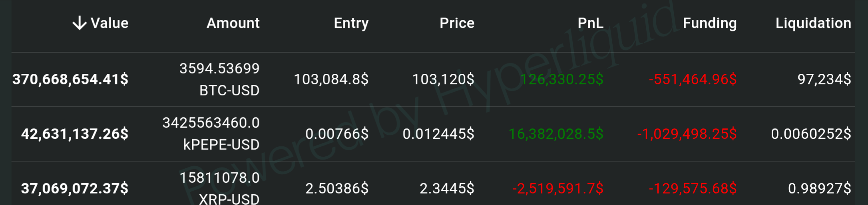Sort positions by Entry column header
The width and height of the screenshot is (868, 205).
point(351,23)
